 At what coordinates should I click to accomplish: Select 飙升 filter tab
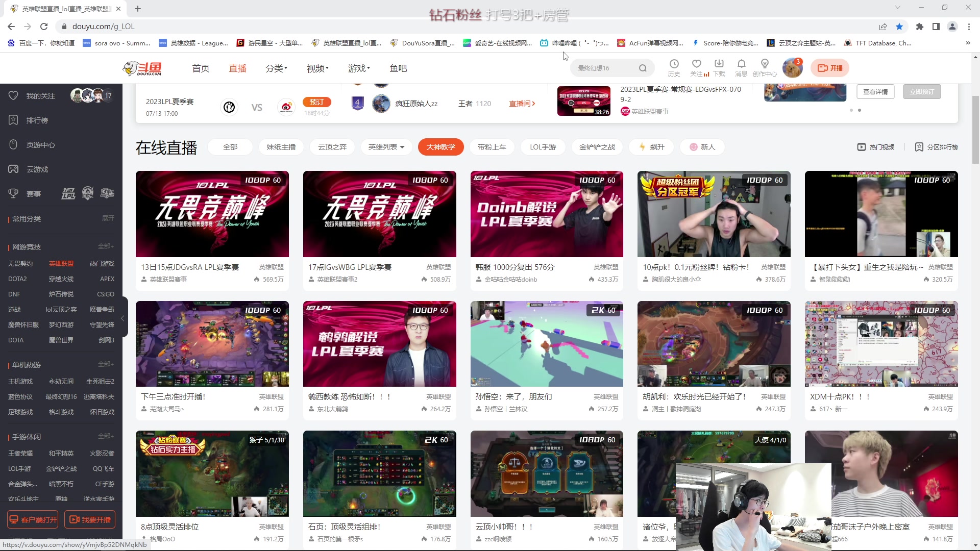(651, 147)
